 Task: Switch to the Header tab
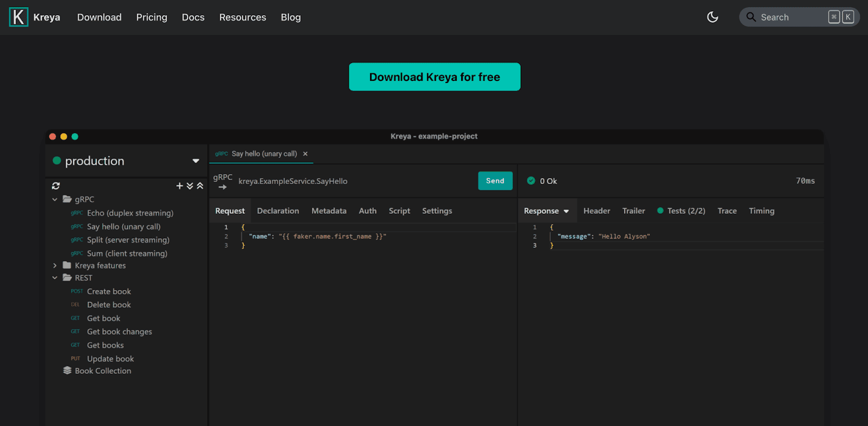597,211
